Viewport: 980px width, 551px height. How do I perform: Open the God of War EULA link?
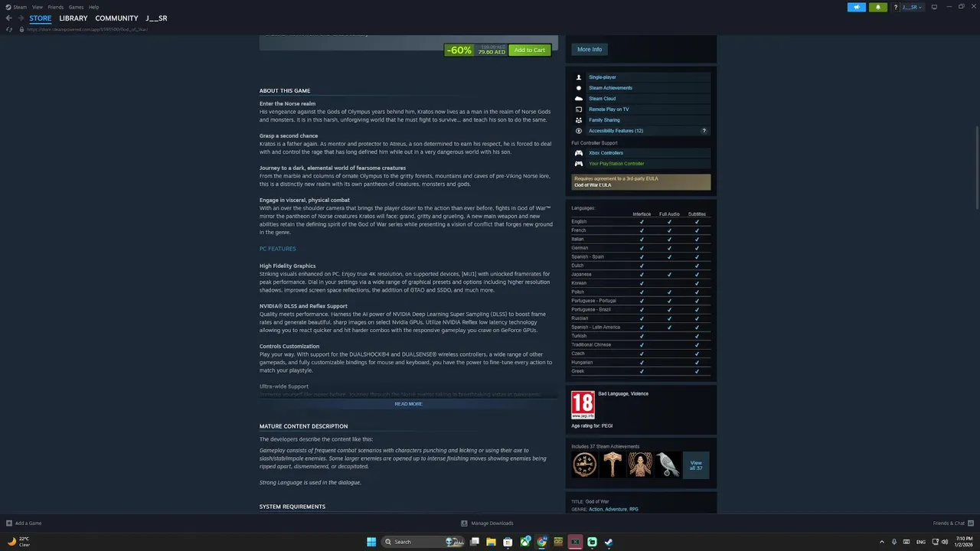click(593, 185)
